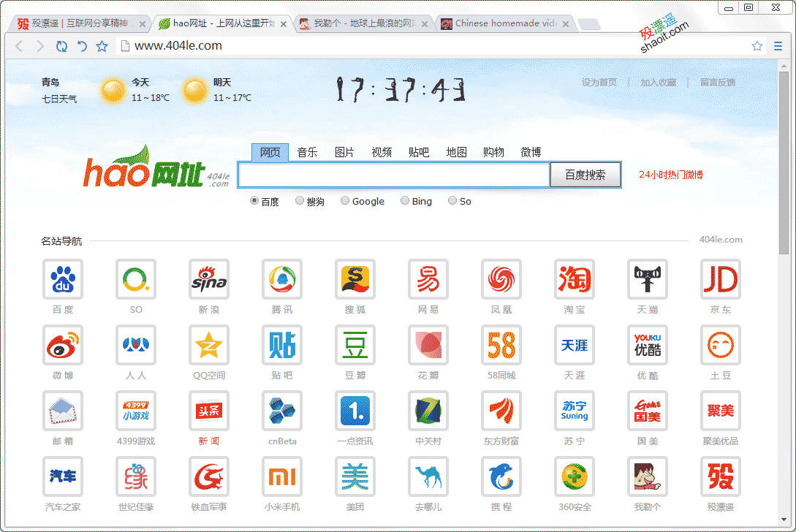Open the Sina (新浪) site icon

[x=208, y=278]
